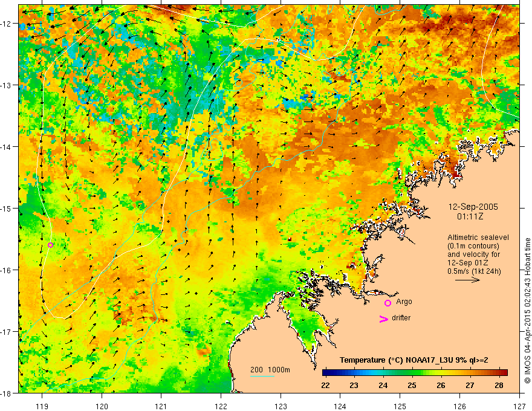The width and height of the screenshot is (532, 411).
Task: Click longitude axis label 122
Action: (x=221, y=406)
